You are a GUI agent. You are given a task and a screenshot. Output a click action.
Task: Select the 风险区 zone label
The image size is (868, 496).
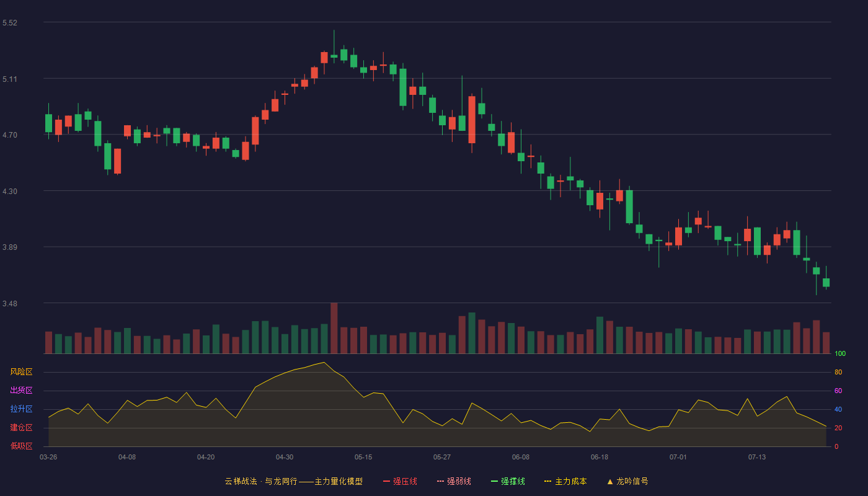pyautogui.click(x=21, y=372)
